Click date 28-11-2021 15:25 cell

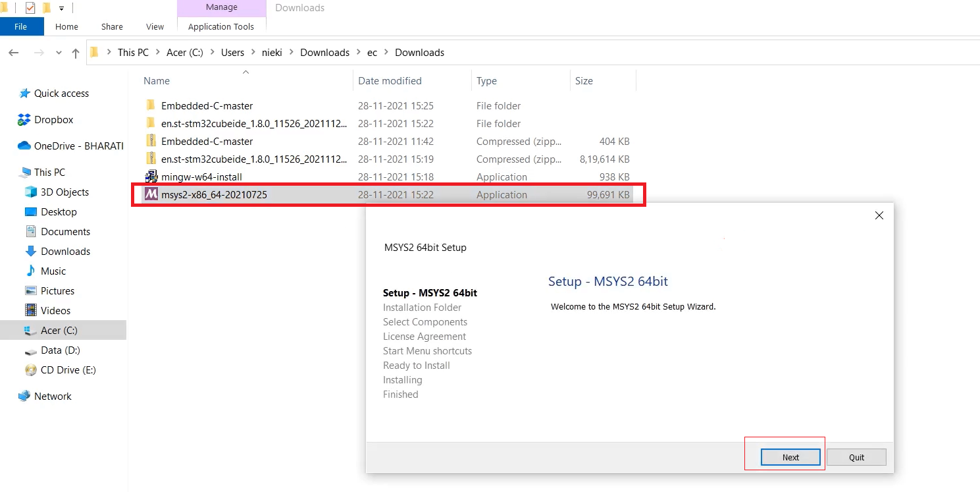tap(396, 105)
